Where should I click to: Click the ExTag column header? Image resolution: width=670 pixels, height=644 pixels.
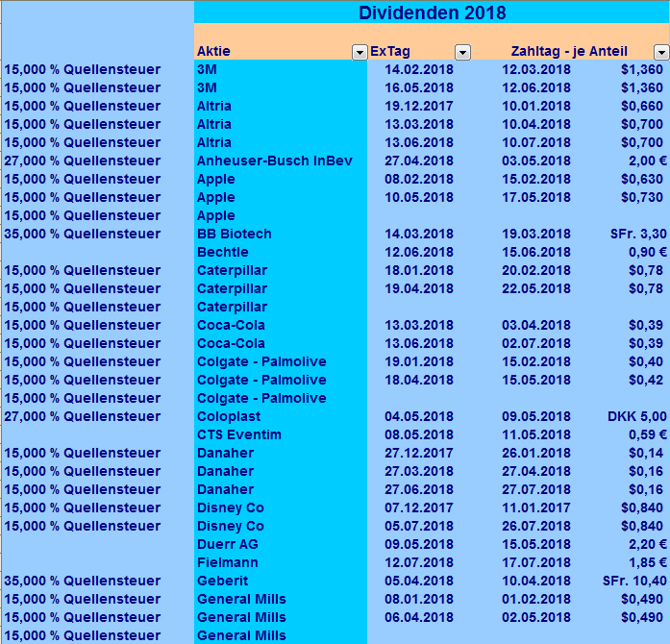(390, 51)
